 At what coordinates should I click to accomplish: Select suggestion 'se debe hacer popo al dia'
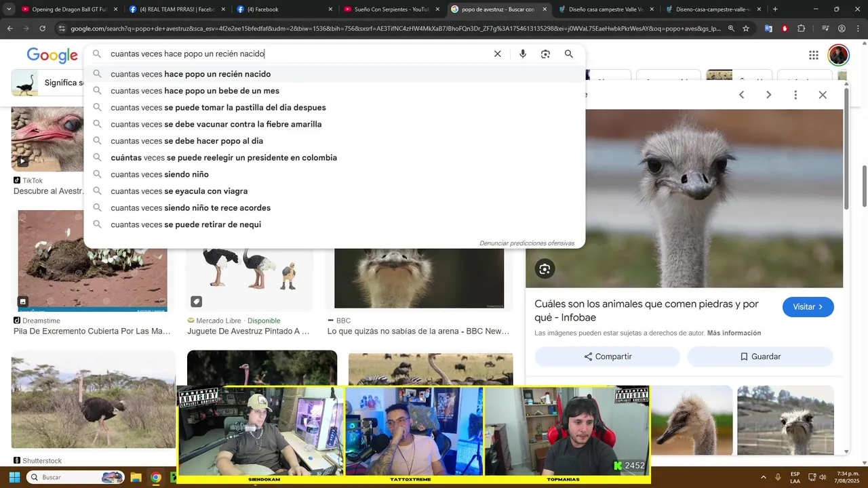click(334, 141)
